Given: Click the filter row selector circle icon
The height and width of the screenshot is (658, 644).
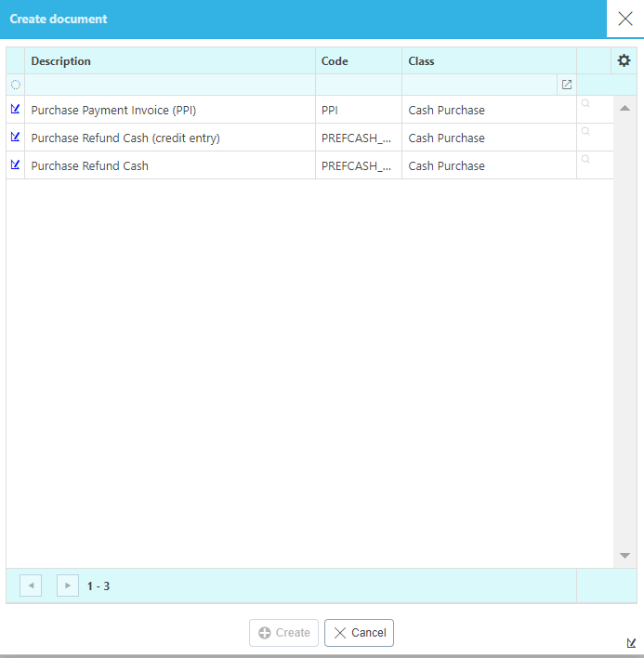Looking at the screenshot, I should point(16,85).
